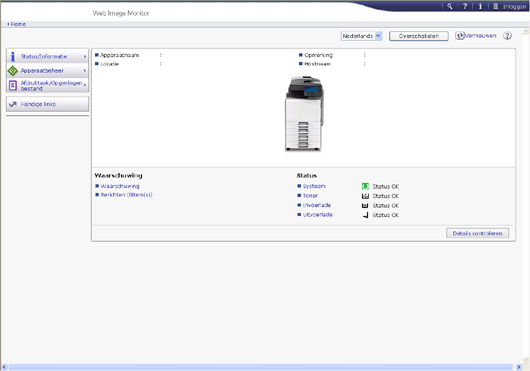Image resolution: width=530 pixels, height=371 pixels.
Task: Click the green Systeem status icon
Action: point(365,186)
